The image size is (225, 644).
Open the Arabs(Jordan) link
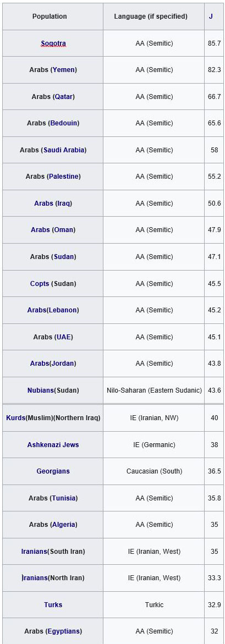pos(53,364)
